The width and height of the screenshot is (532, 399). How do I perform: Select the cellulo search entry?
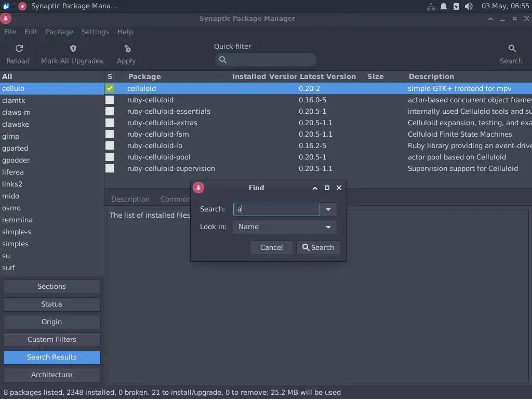click(x=52, y=88)
